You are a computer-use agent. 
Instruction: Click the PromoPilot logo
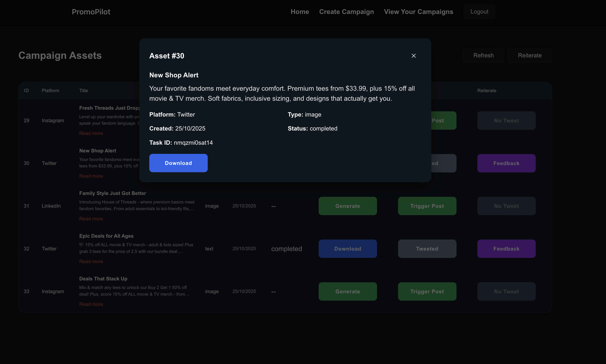(x=91, y=12)
